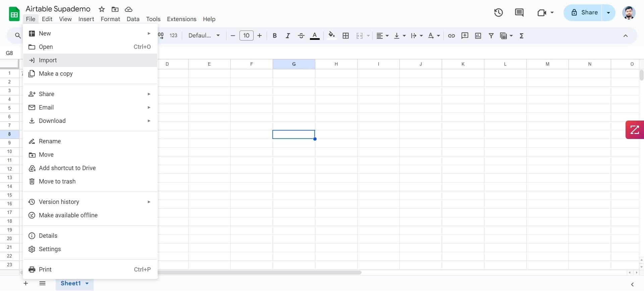Open the borders tool
The height and width of the screenshot is (291, 644).
point(346,36)
